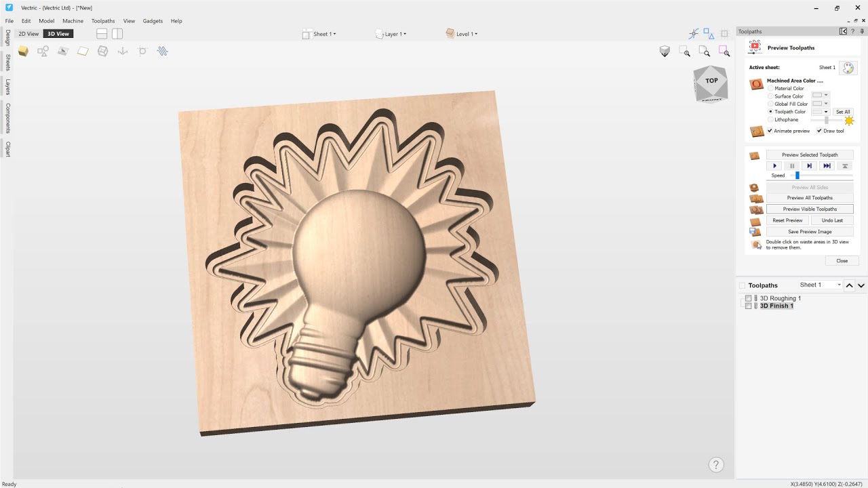Image resolution: width=868 pixels, height=488 pixels.
Task: Select Global Fill Color radio button
Action: (770, 104)
